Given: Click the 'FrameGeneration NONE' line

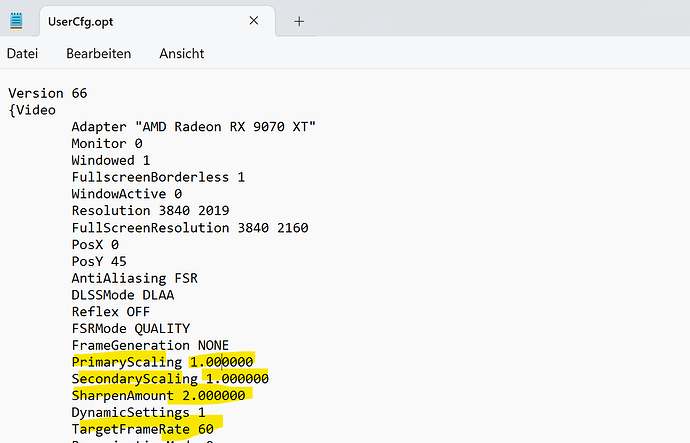Looking at the screenshot, I should pyautogui.click(x=150, y=345).
